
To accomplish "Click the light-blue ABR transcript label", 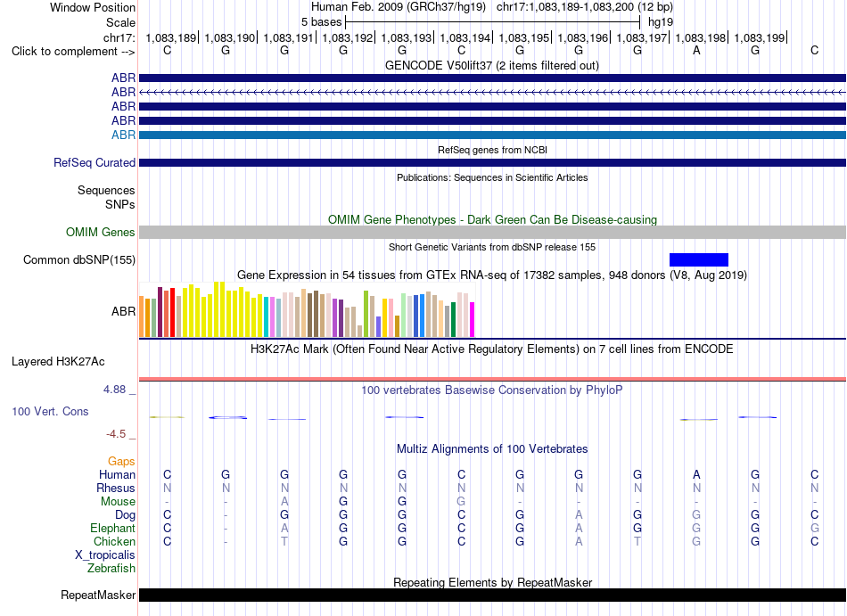I will pyautogui.click(x=123, y=135).
